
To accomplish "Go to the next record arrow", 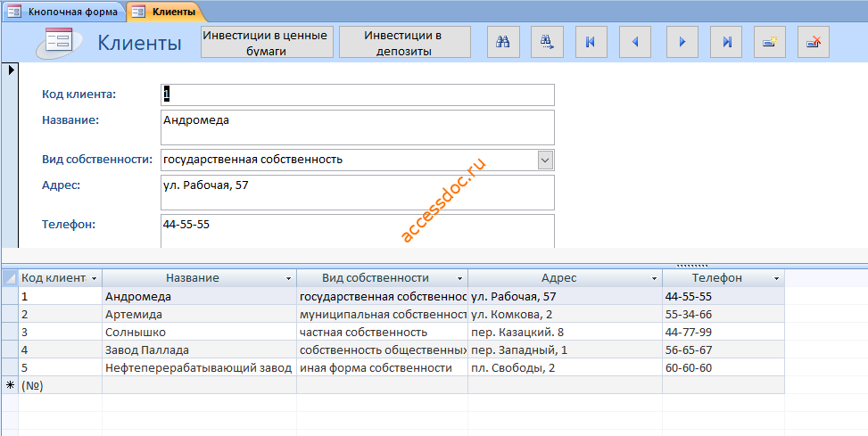I will coord(682,42).
